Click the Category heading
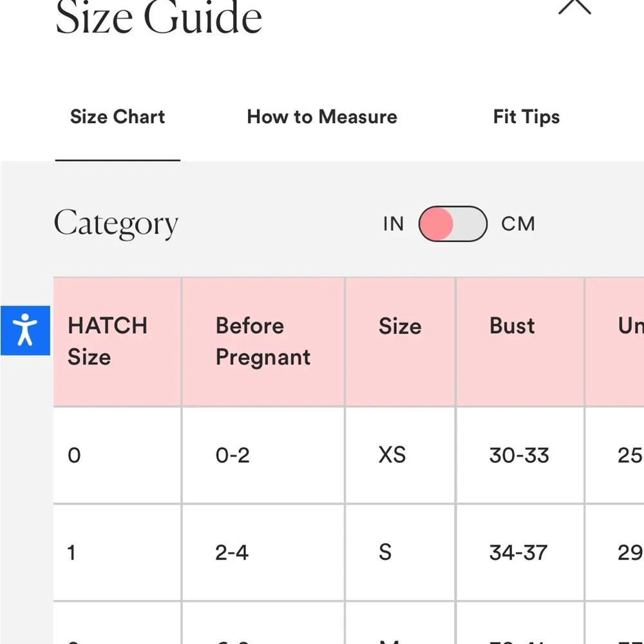 coord(116,225)
